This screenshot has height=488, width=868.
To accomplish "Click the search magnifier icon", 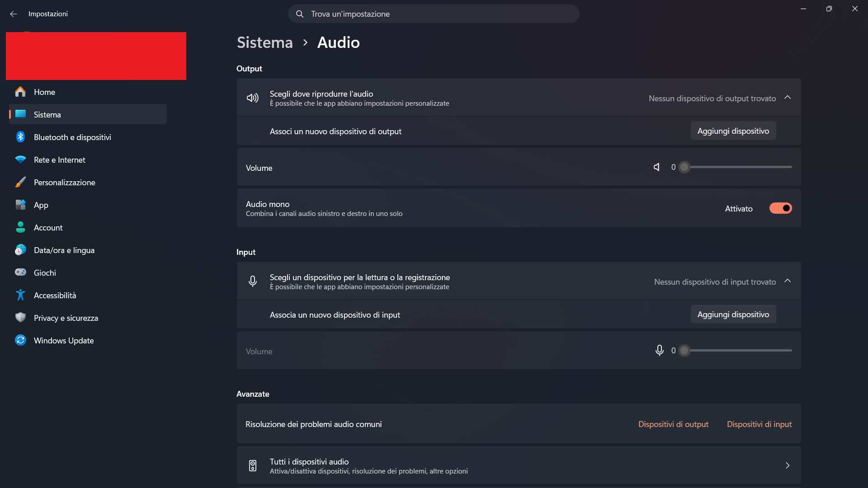I will click(300, 14).
